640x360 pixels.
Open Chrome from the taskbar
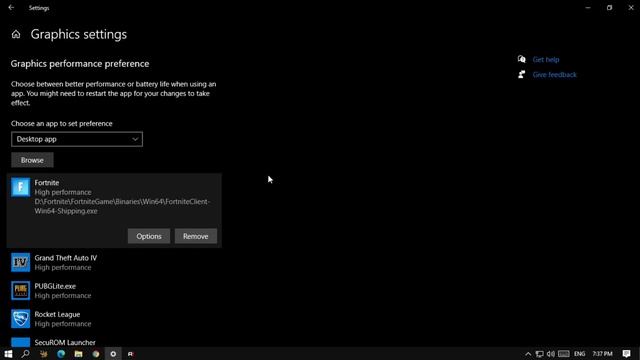point(96,354)
